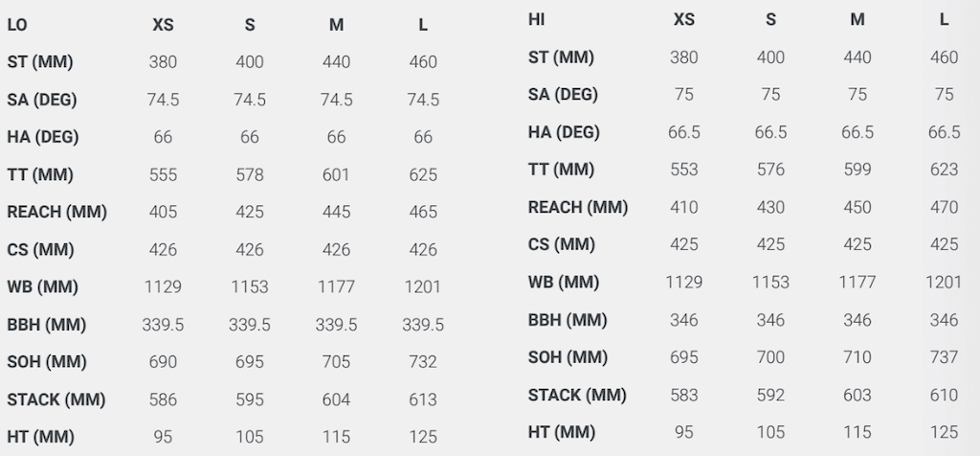
Task: Click the 339.5 BBH value for XS
Action: tap(163, 325)
